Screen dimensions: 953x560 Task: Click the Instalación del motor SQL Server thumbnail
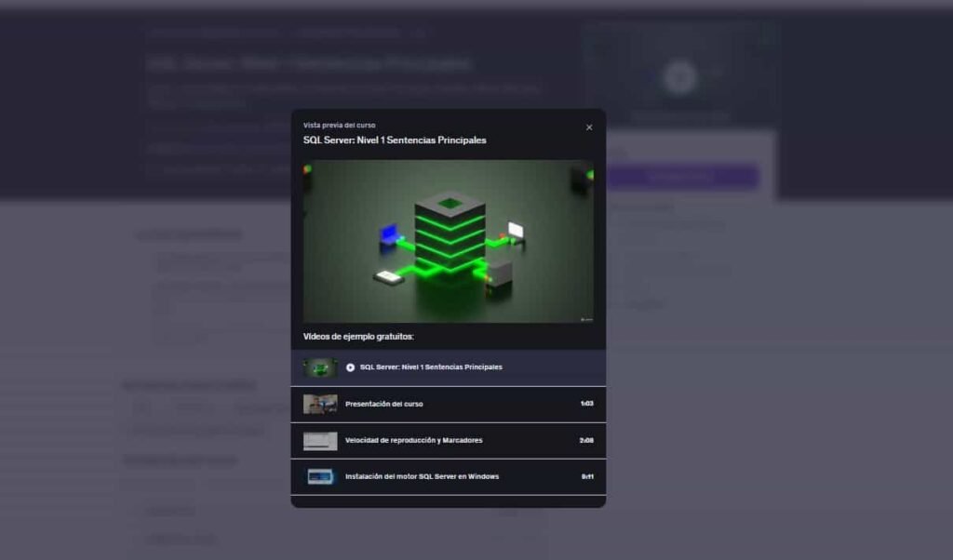(x=320, y=476)
